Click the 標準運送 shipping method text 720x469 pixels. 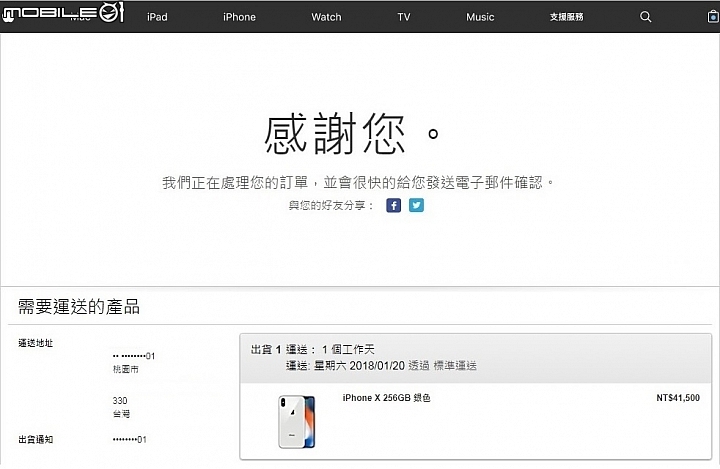455,366
